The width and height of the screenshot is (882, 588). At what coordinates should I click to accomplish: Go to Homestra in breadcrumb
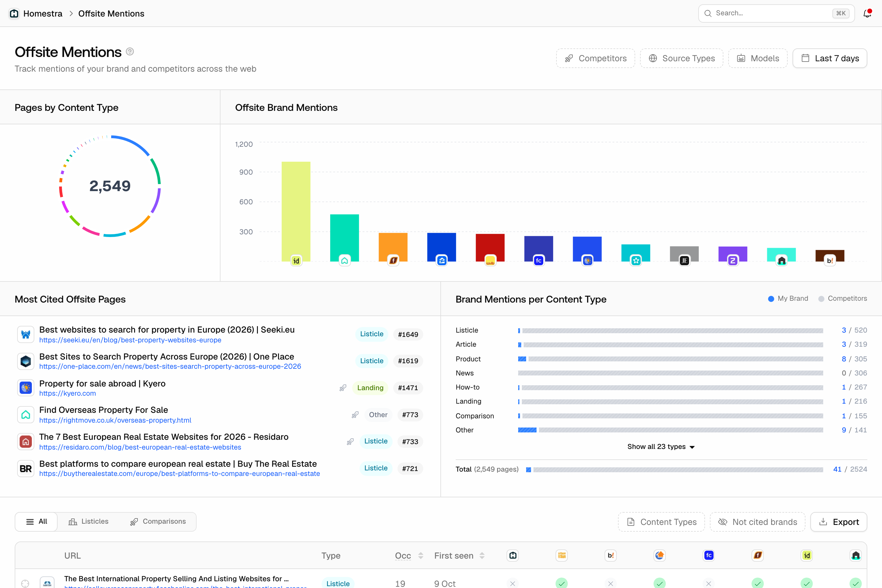pos(43,13)
